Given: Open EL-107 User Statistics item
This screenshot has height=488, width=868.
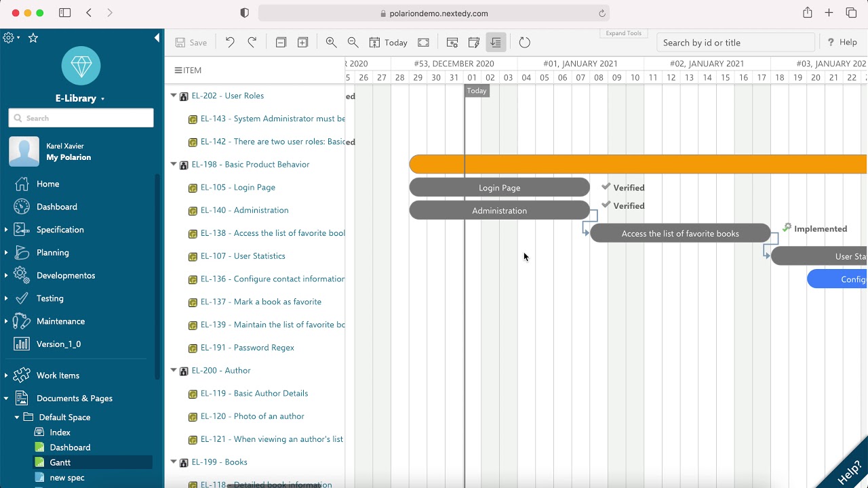Looking at the screenshot, I should click(243, 256).
